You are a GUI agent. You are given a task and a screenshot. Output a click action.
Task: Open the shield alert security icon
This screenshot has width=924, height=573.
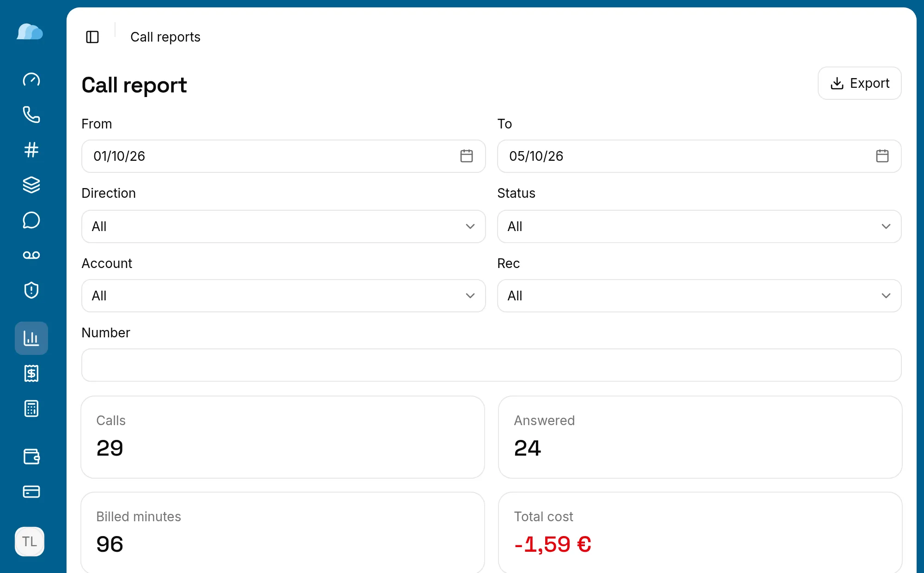pos(31,290)
